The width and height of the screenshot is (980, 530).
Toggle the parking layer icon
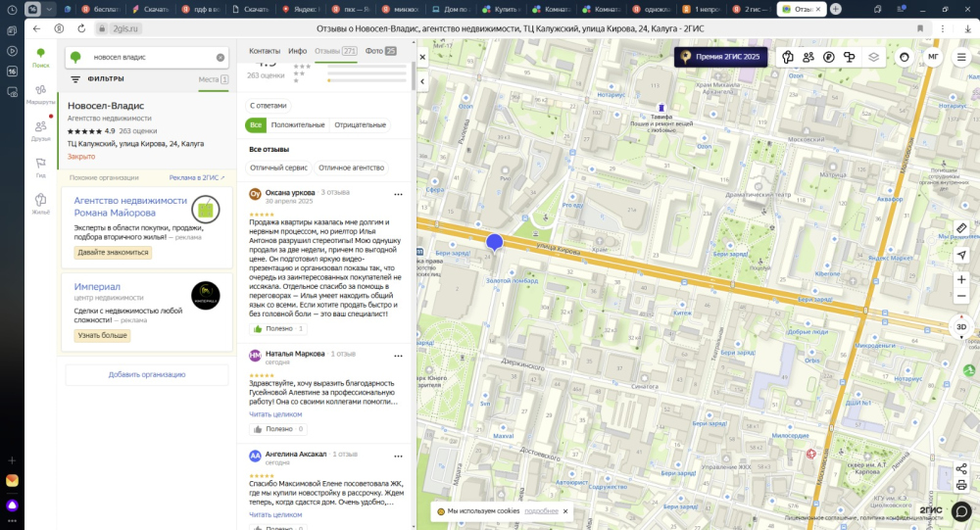tap(829, 57)
